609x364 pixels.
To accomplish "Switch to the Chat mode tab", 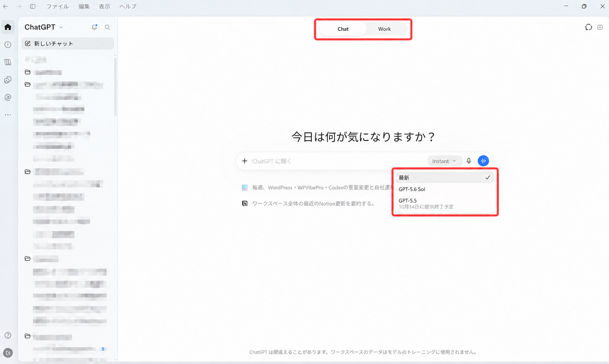I will coord(343,29).
